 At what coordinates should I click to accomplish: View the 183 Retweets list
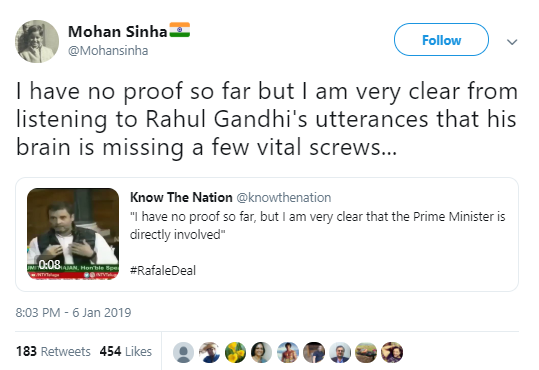point(53,351)
